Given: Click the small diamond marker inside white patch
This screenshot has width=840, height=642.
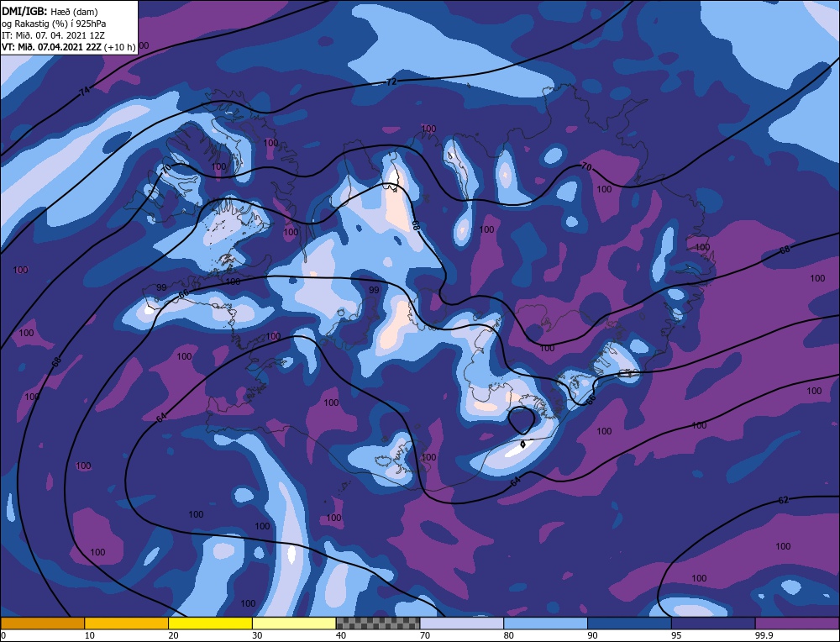Looking at the screenshot, I should click(522, 444).
